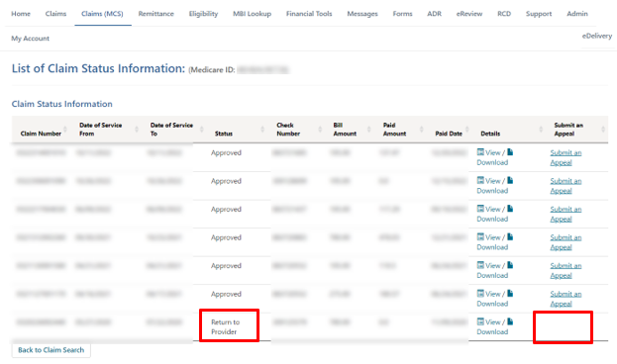Go back to Claim Search
The height and width of the screenshot is (364, 617).
(x=51, y=350)
